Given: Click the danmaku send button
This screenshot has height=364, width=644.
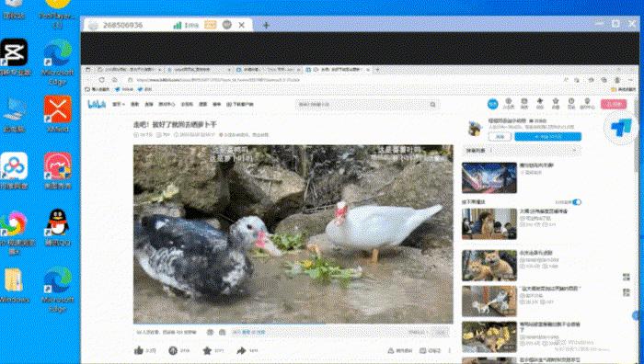Looking at the screenshot, I should pyautogui.click(x=441, y=332).
